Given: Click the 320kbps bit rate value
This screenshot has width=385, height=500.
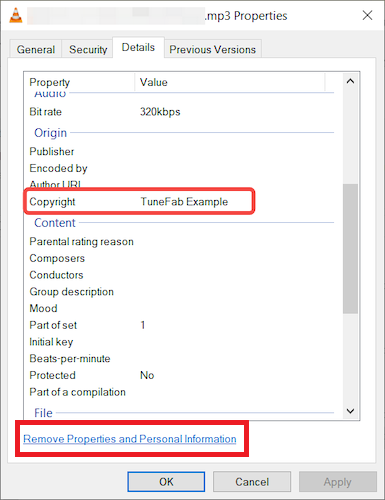Looking at the screenshot, I should [x=160, y=112].
